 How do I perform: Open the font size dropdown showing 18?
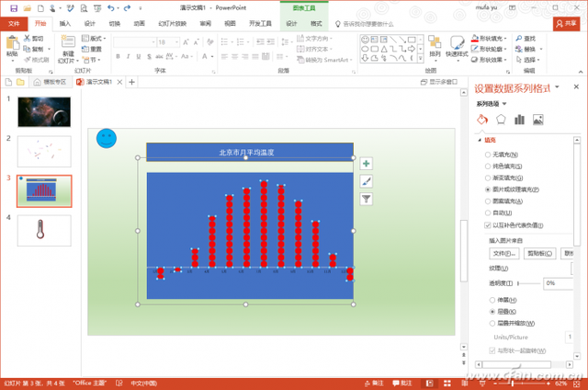(x=176, y=42)
